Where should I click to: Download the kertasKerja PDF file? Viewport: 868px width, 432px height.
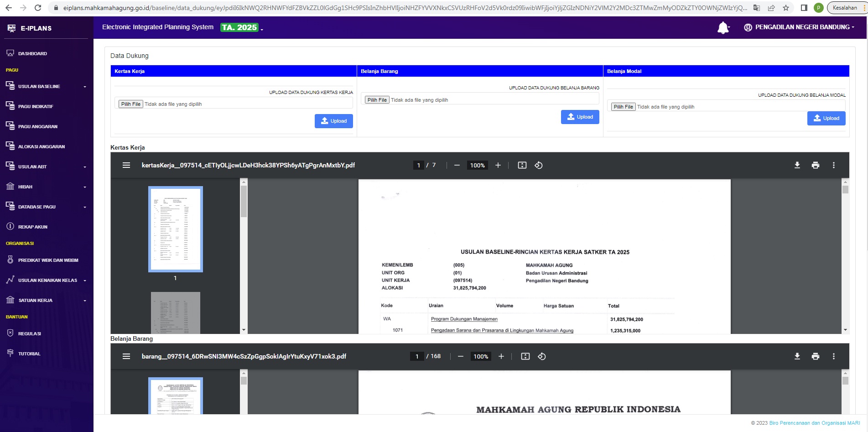pyautogui.click(x=797, y=165)
